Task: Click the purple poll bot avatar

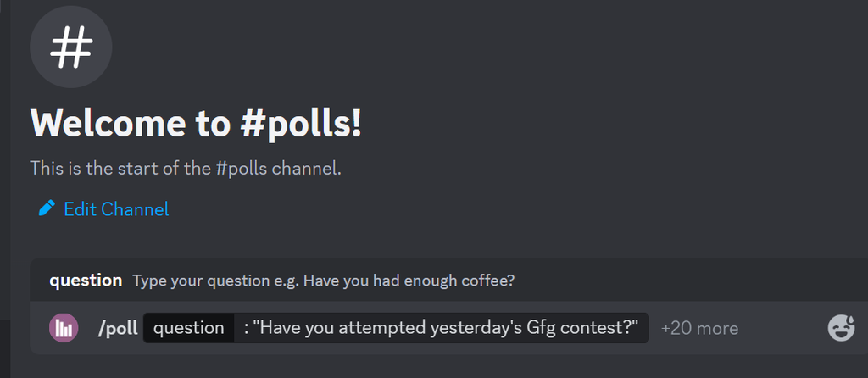Action: tap(64, 328)
